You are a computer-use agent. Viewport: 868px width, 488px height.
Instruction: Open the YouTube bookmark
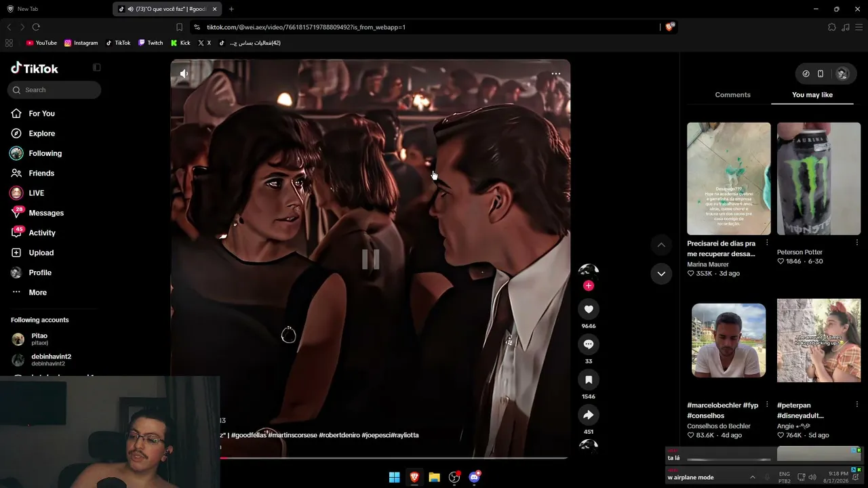[x=41, y=43]
